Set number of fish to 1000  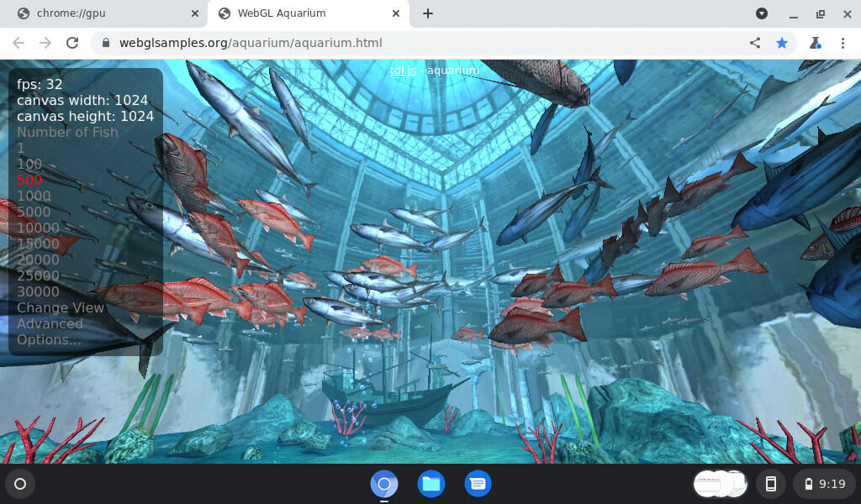34,196
